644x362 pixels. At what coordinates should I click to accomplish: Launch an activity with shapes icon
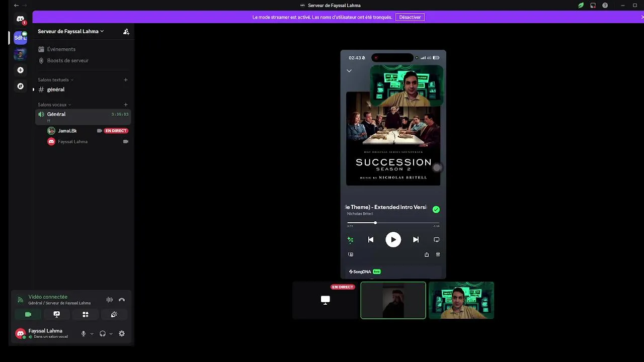pyautogui.click(x=86, y=314)
